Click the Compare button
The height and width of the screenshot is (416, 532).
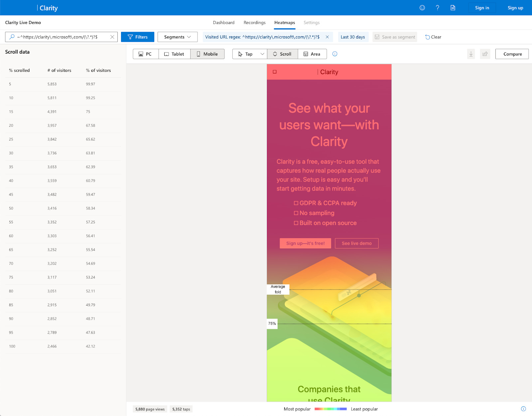click(x=512, y=54)
